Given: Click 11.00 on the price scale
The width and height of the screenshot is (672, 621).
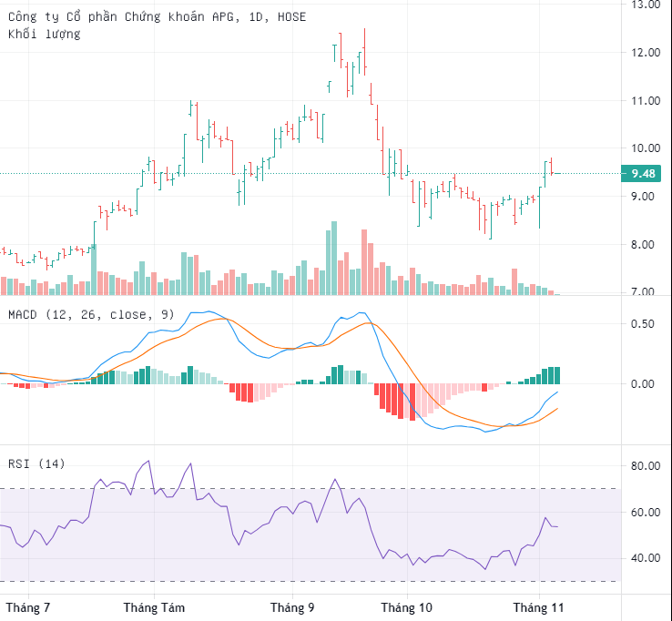Looking at the screenshot, I should pyautogui.click(x=645, y=100).
